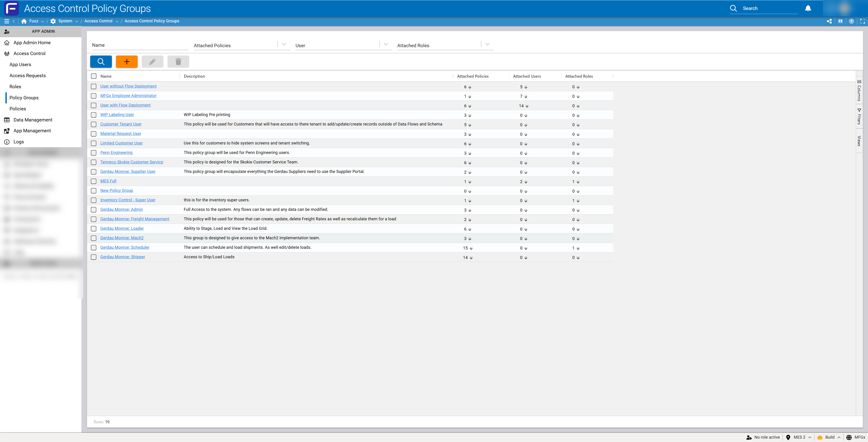The height and width of the screenshot is (442, 868).
Task: Toggle the select-all header checkbox
Action: pyautogui.click(x=94, y=76)
